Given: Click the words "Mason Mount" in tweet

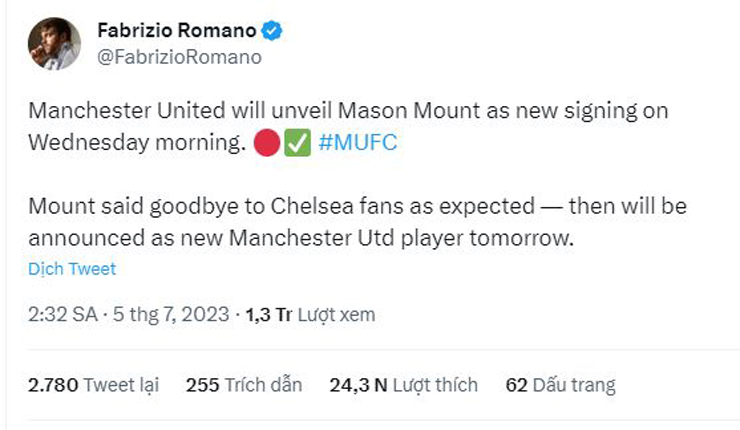Looking at the screenshot, I should pyautogui.click(x=364, y=110).
